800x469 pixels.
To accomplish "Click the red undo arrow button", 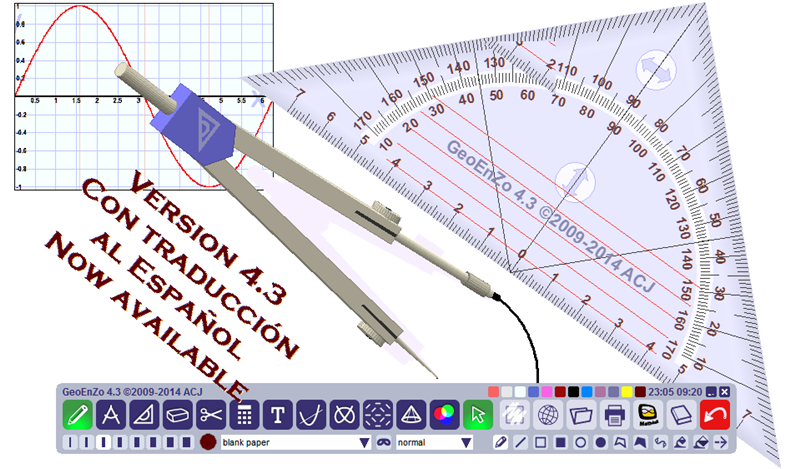I will 715,414.
